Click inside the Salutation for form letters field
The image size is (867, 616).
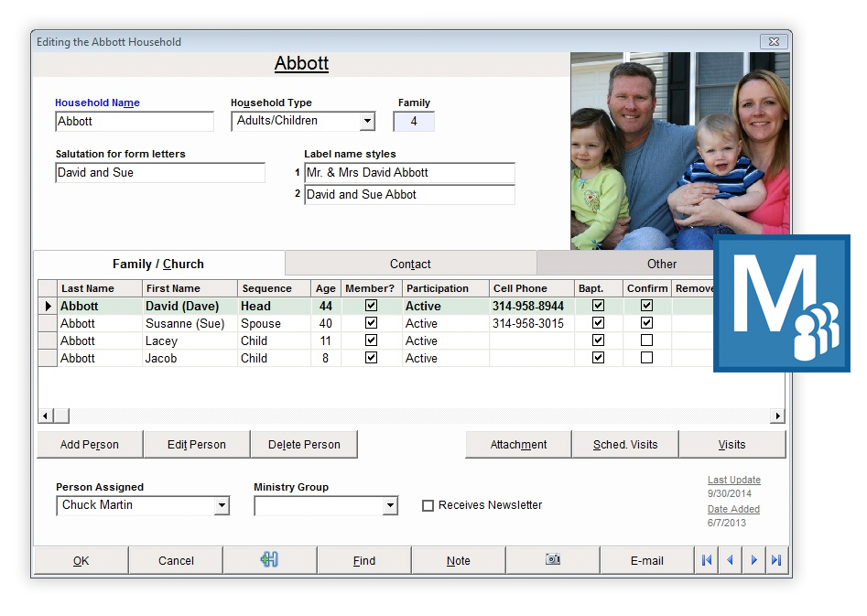point(159,171)
